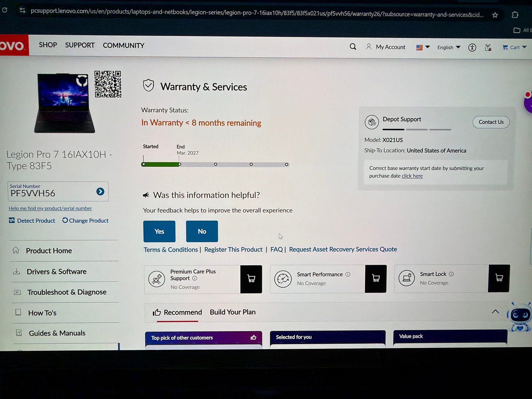Expand the English language dropdown
532x399 pixels.
[x=449, y=47]
